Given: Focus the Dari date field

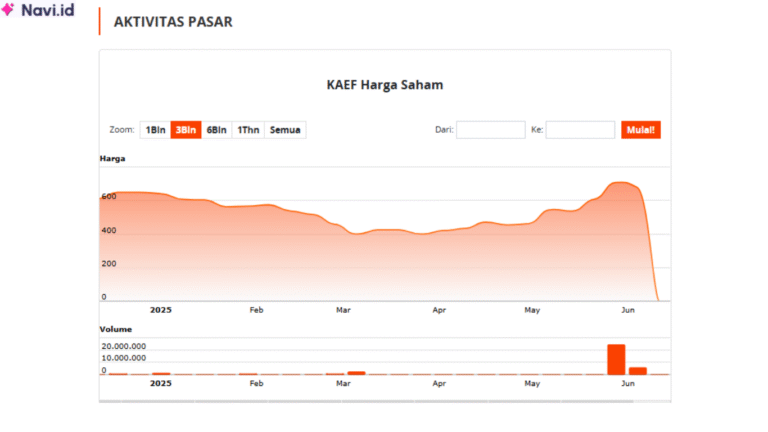Looking at the screenshot, I should tap(491, 130).
